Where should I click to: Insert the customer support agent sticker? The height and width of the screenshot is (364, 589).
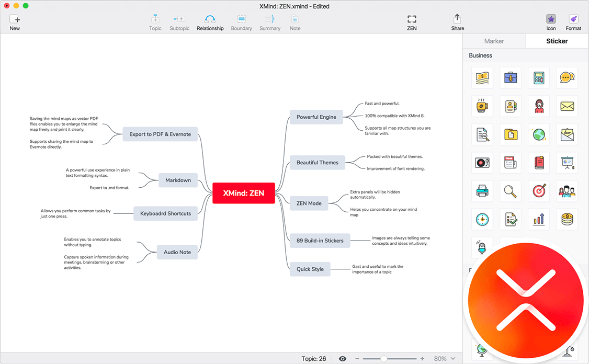click(x=539, y=106)
